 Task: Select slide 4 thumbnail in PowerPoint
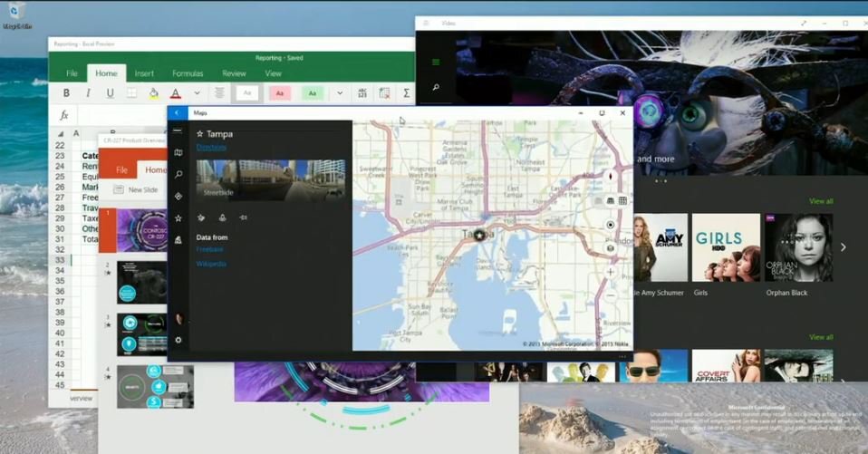155,386
